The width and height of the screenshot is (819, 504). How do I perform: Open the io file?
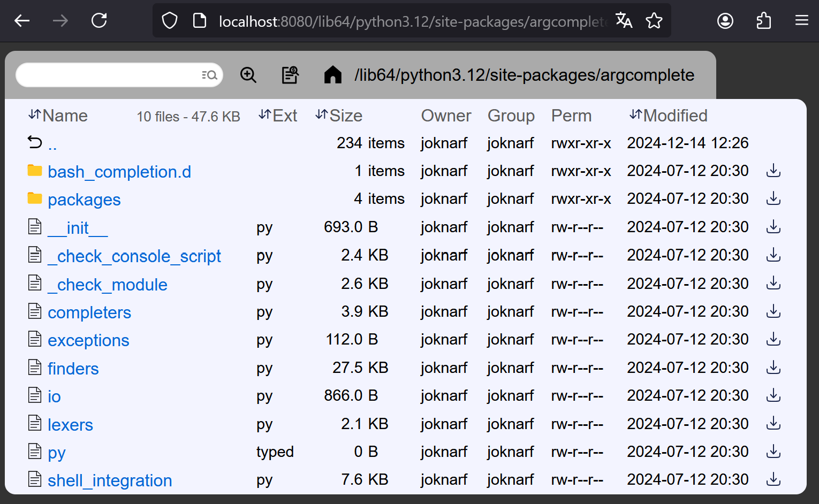click(x=54, y=396)
